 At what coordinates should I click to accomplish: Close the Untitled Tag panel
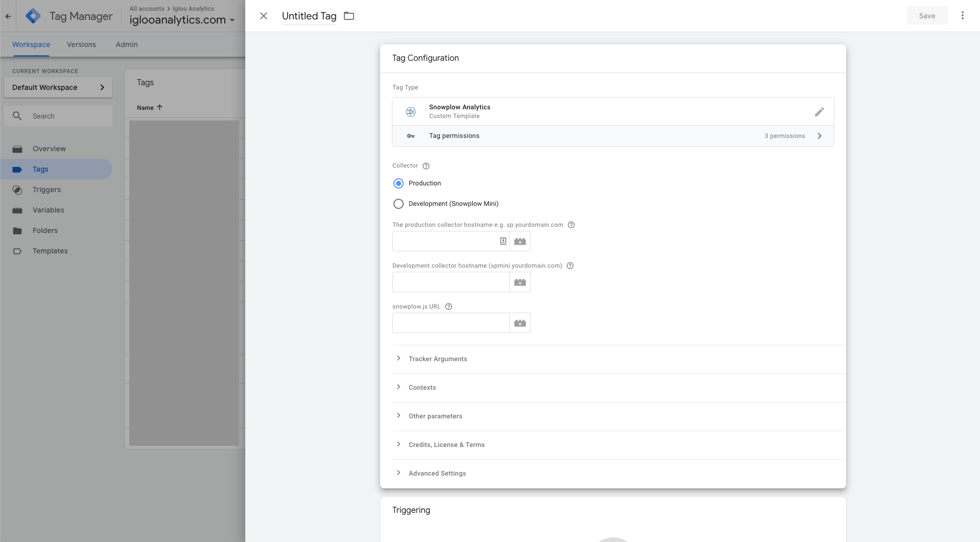pos(264,16)
